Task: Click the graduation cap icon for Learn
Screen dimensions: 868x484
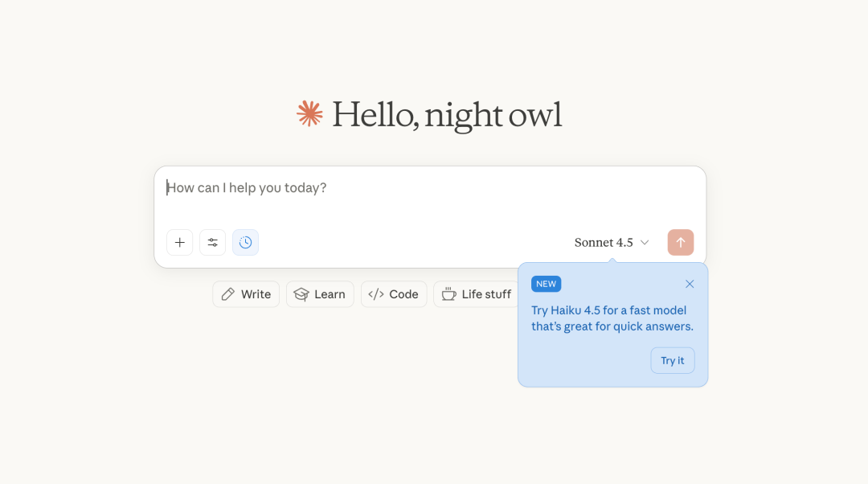Action: 301,294
